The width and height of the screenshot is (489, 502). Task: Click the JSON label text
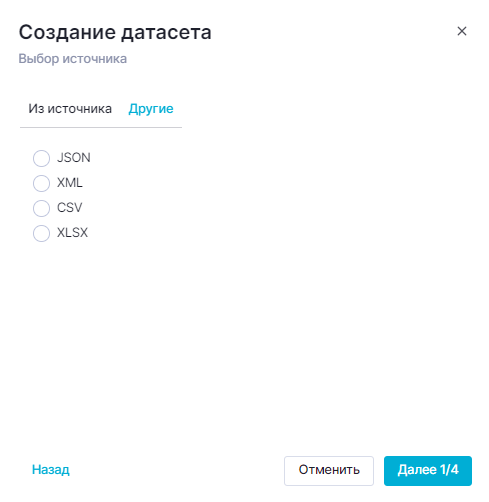[74, 158]
